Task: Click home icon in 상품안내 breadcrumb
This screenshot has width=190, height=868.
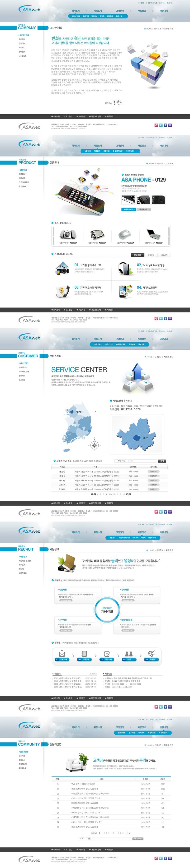Action: [147, 163]
